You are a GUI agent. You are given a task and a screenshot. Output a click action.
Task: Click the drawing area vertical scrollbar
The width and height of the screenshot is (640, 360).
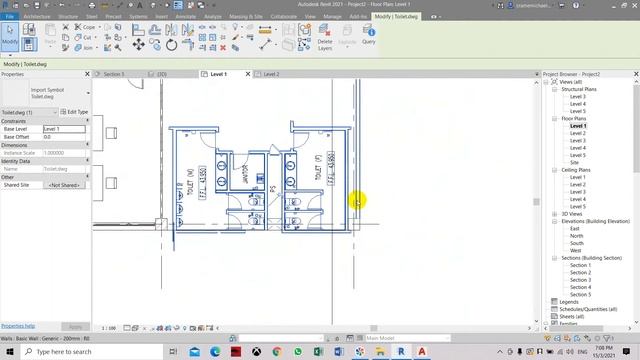click(x=536, y=202)
